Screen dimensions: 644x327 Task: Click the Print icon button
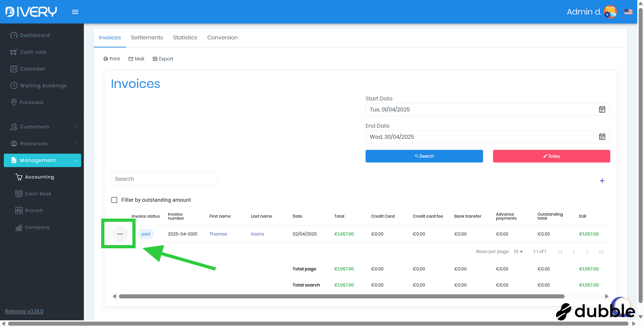[112, 59]
